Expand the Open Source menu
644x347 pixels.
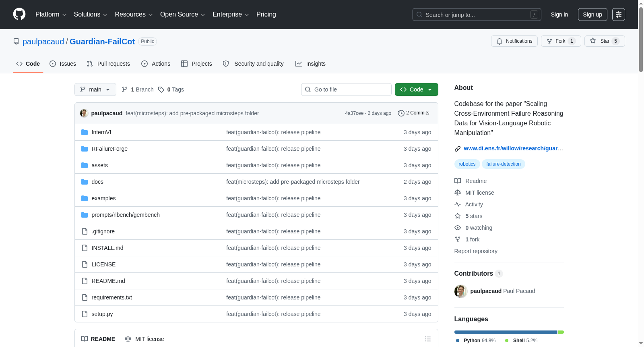point(182,15)
